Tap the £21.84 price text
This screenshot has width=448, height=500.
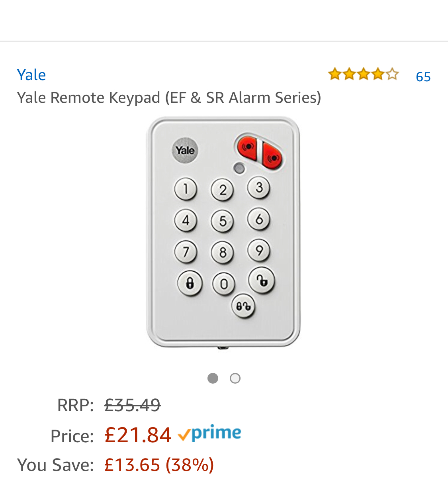pyautogui.click(x=138, y=435)
